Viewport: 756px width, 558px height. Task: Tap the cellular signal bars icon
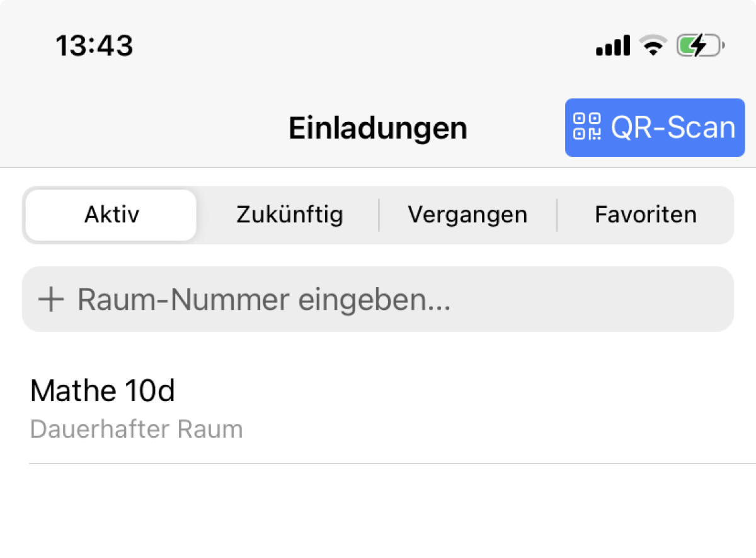pyautogui.click(x=612, y=45)
